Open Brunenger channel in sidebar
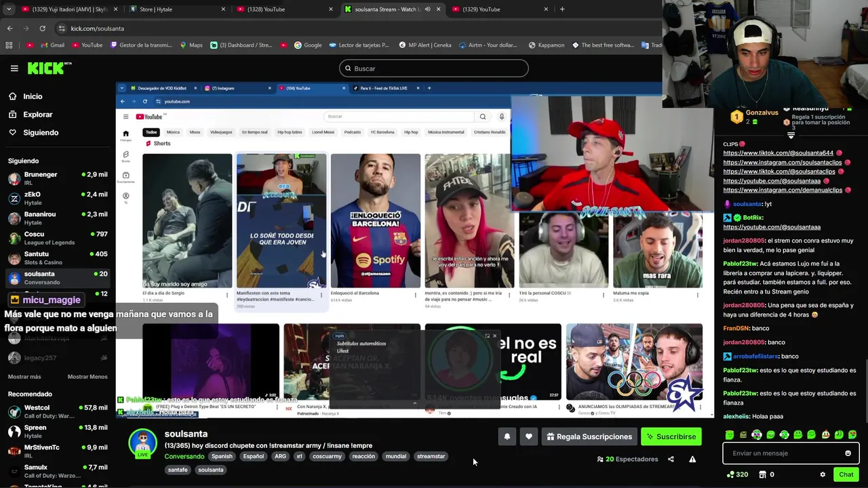This screenshot has width=868, height=488. [58, 179]
